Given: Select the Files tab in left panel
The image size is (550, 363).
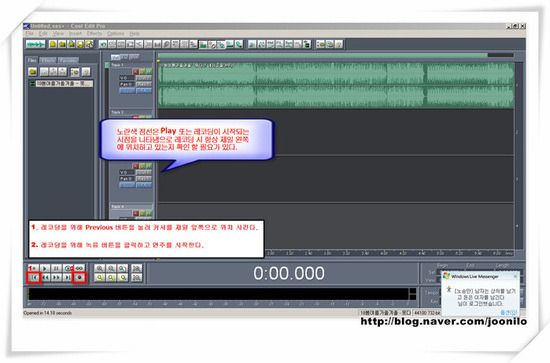Looking at the screenshot, I should [x=32, y=60].
